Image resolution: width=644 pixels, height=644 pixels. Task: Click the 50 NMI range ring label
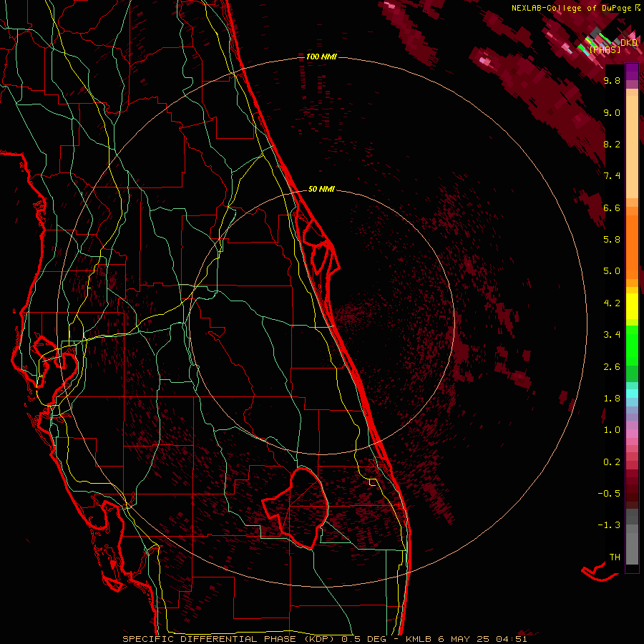click(321, 189)
